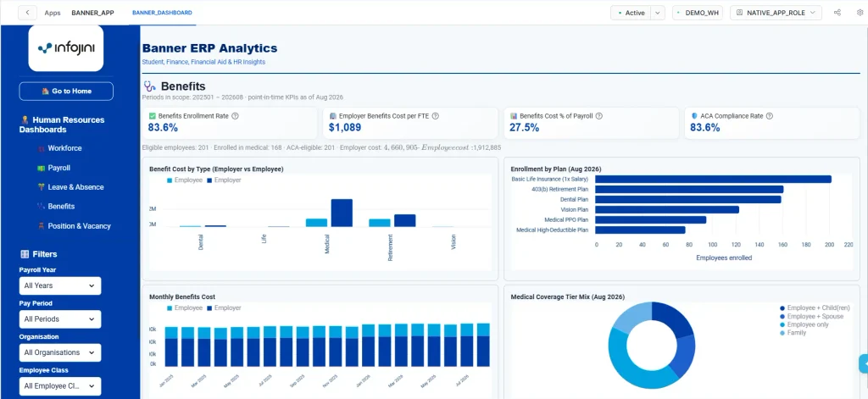Open the Leave & Absence dashboard
Viewport: 868px width, 399px height.
click(75, 187)
